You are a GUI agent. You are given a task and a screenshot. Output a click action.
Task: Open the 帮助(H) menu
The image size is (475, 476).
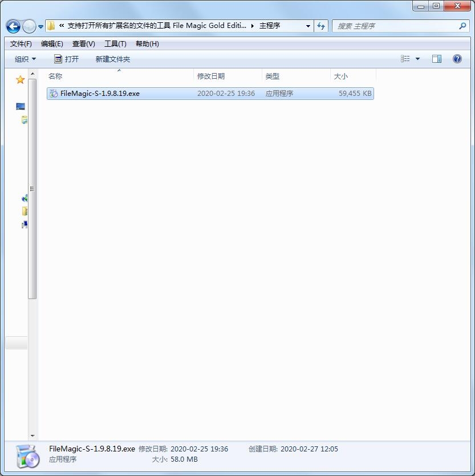tap(147, 44)
